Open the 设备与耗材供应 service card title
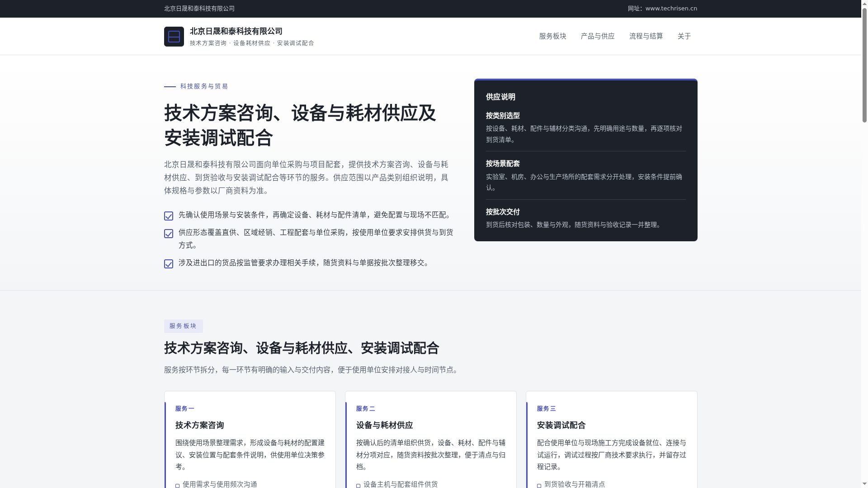The image size is (868, 488). [384, 425]
